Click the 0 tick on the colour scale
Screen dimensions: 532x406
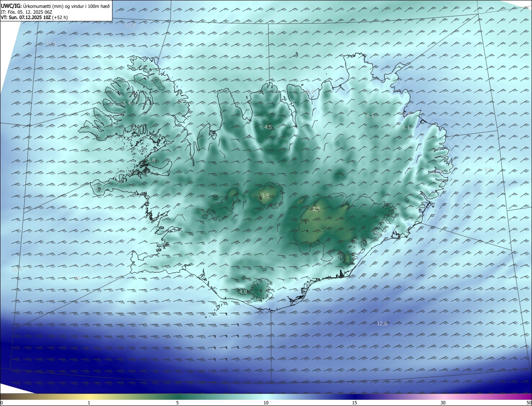point(2,403)
